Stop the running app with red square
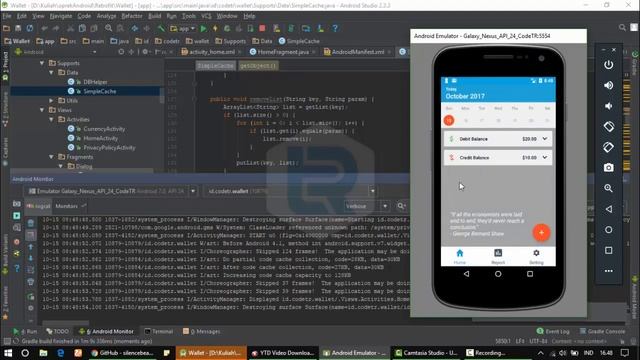Image resolution: width=640 pixels, height=360 pixels. point(262,29)
